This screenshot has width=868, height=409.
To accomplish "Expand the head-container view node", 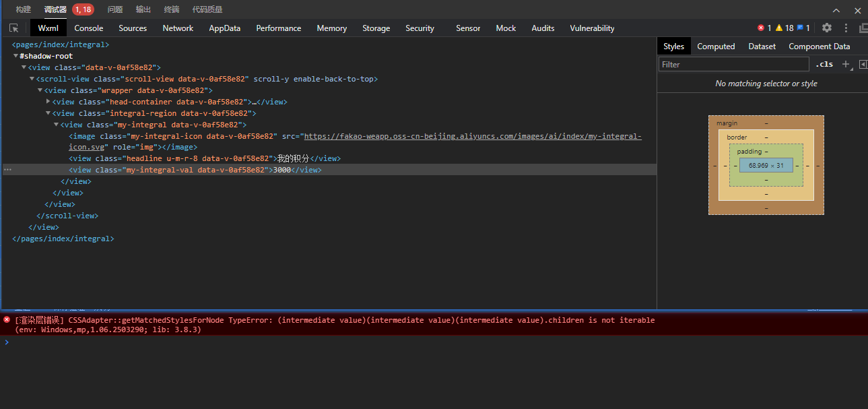I will pos(48,102).
